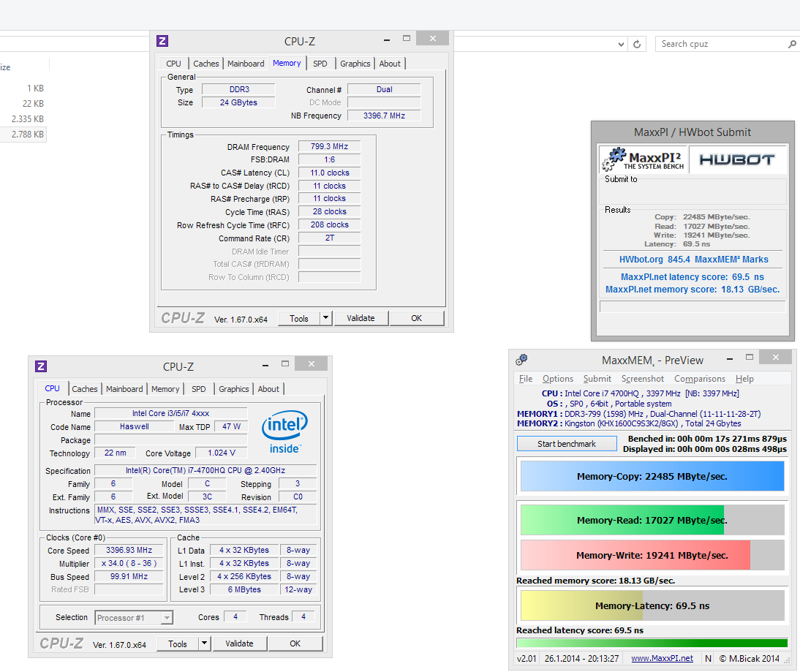The height and width of the screenshot is (672, 800).
Task: Click HWbot.org 845.4 MaxxMEM² Marks link
Action: point(693,259)
